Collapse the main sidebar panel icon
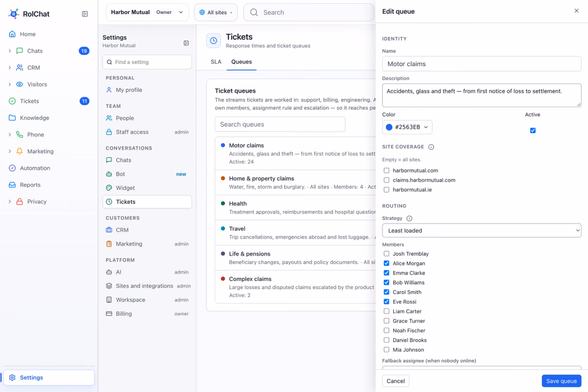This screenshot has width=588, height=392. [x=85, y=14]
